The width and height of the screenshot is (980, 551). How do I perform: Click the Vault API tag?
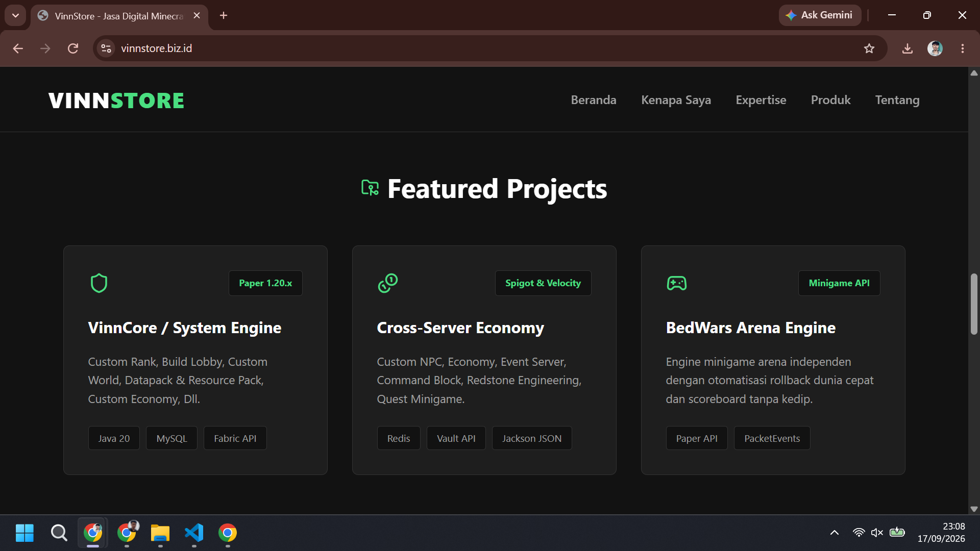click(456, 438)
